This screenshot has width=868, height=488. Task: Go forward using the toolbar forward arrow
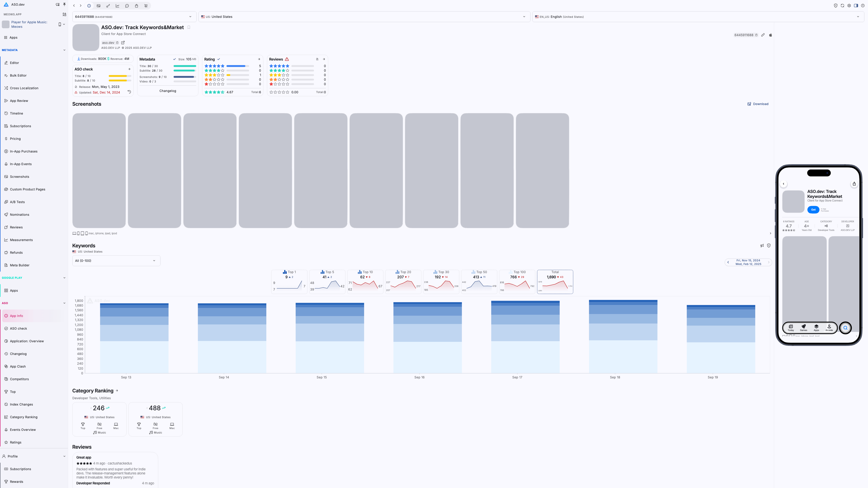pyautogui.click(x=80, y=6)
